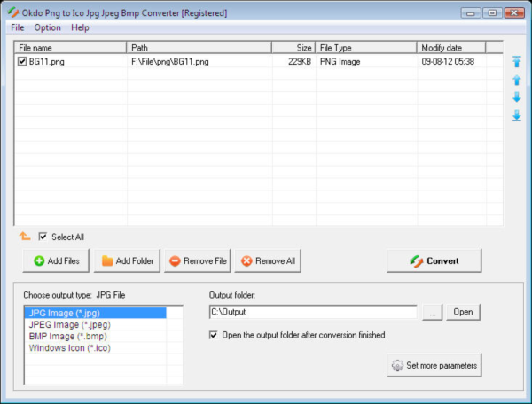Click the Add Files button
This screenshot has height=404, width=532.
click(x=56, y=260)
